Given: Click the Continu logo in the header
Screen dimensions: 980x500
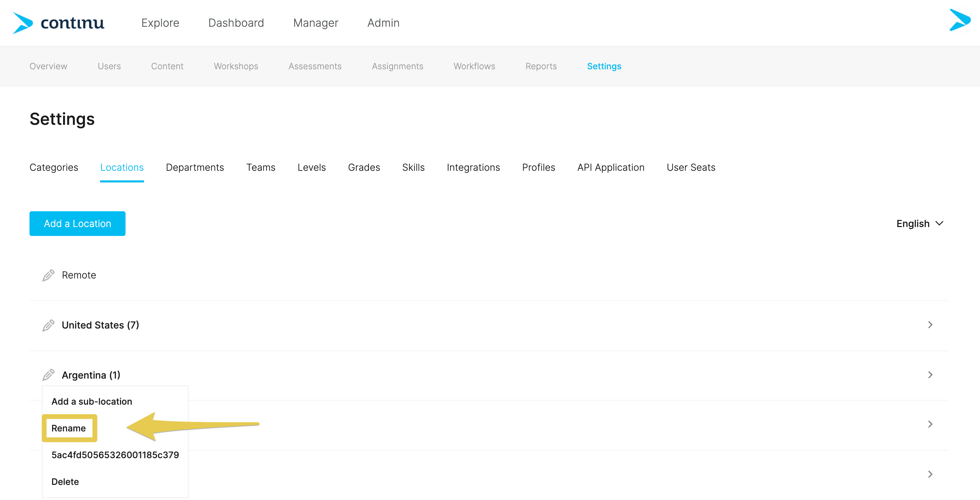Looking at the screenshot, I should click(59, 23).
